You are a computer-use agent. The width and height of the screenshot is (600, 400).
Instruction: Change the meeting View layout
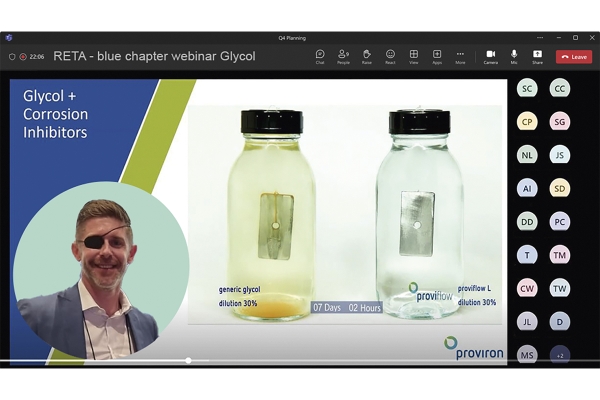[414, 57]
